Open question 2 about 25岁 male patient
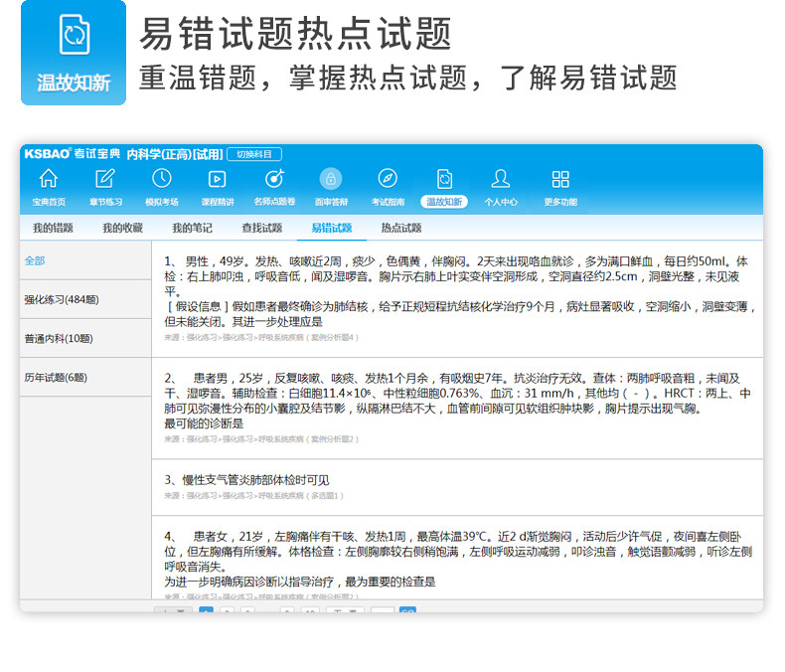This screenshot has width=785, height=672. click(457, 409)
